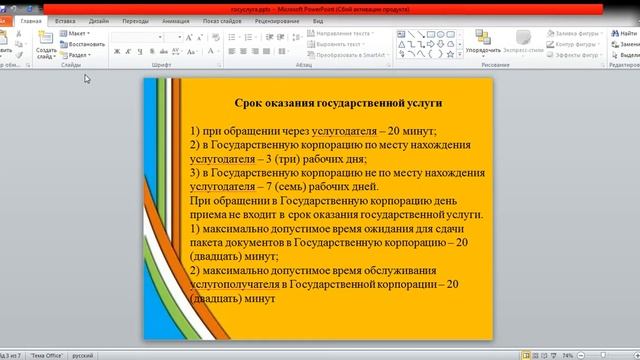Click the Bold (Ж) formatting button
Viewport: 640px width, 360px height.
click(x=117, y=51)
